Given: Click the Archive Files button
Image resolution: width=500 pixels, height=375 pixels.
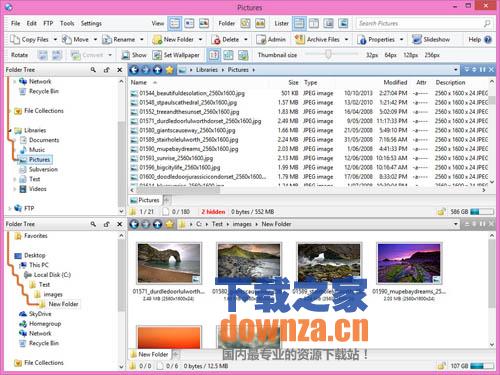Looking at the screenshot, I should pyautogui.click(x=317, y=40).
